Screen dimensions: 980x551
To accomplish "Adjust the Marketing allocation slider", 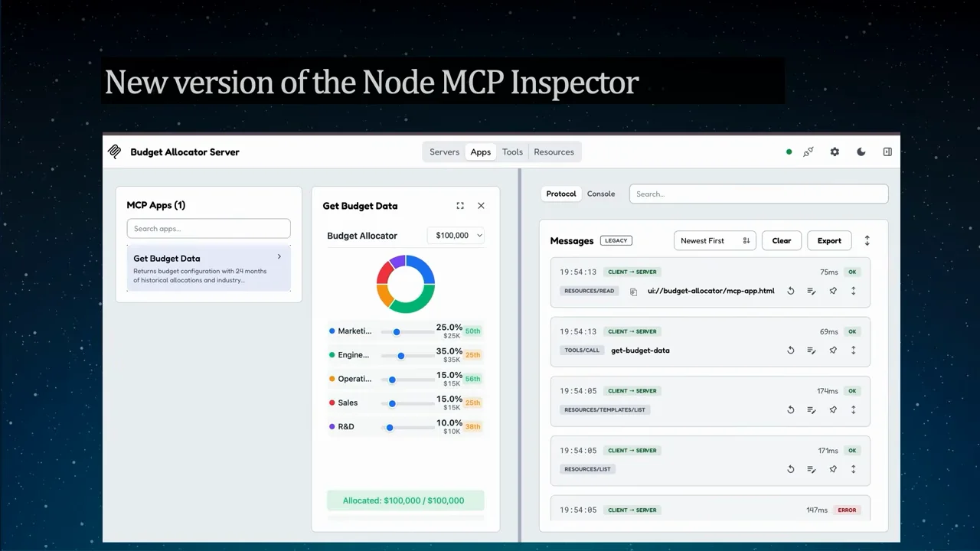I will (x=407, y=331).
